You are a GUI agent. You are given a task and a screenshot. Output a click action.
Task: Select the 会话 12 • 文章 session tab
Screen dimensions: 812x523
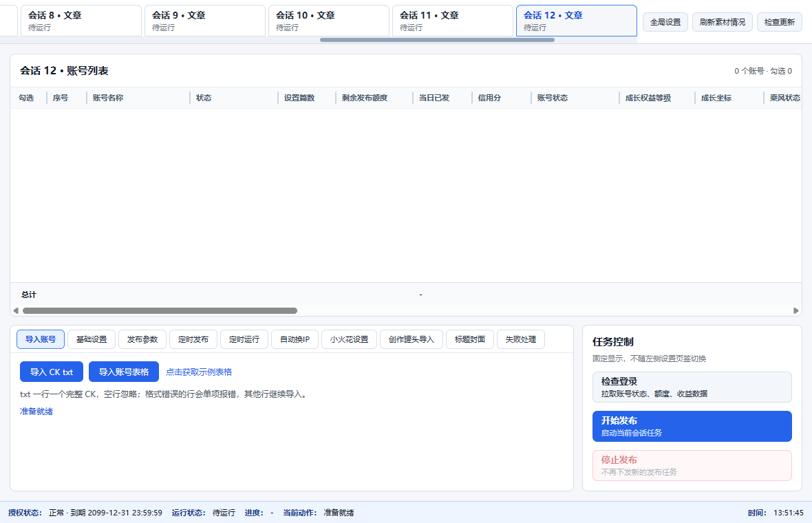[577, 21]
